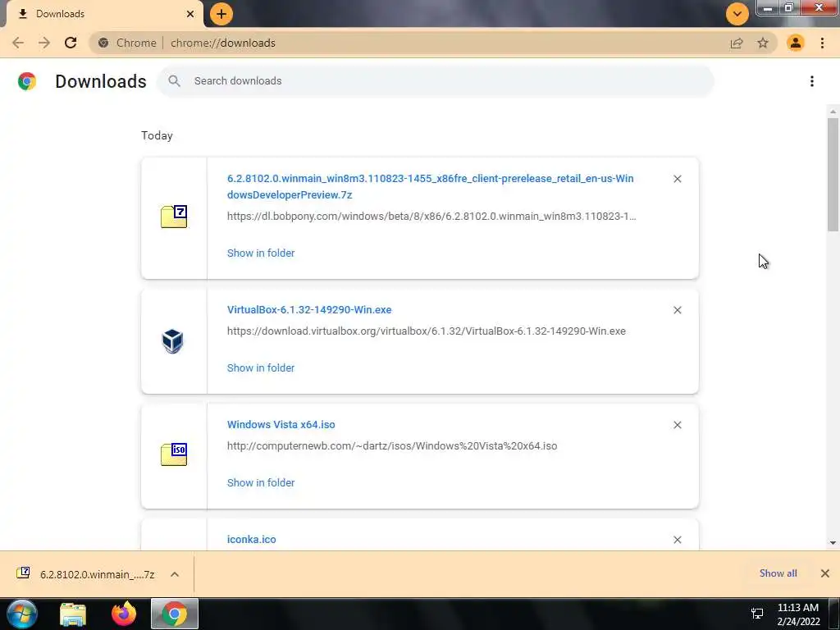Click the taskbar clock showing 11:13 AM
This screenshot has height=630, width=840.
[798, 614]
